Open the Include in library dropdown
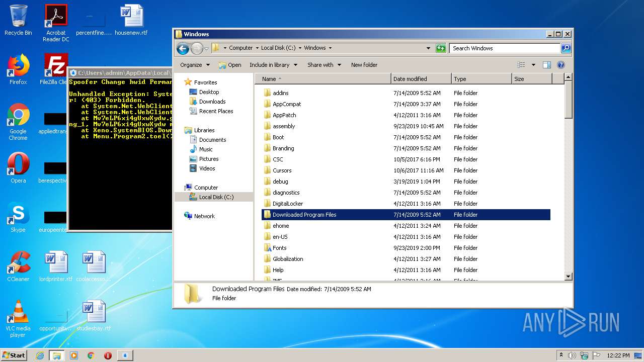 coord(273,65)
